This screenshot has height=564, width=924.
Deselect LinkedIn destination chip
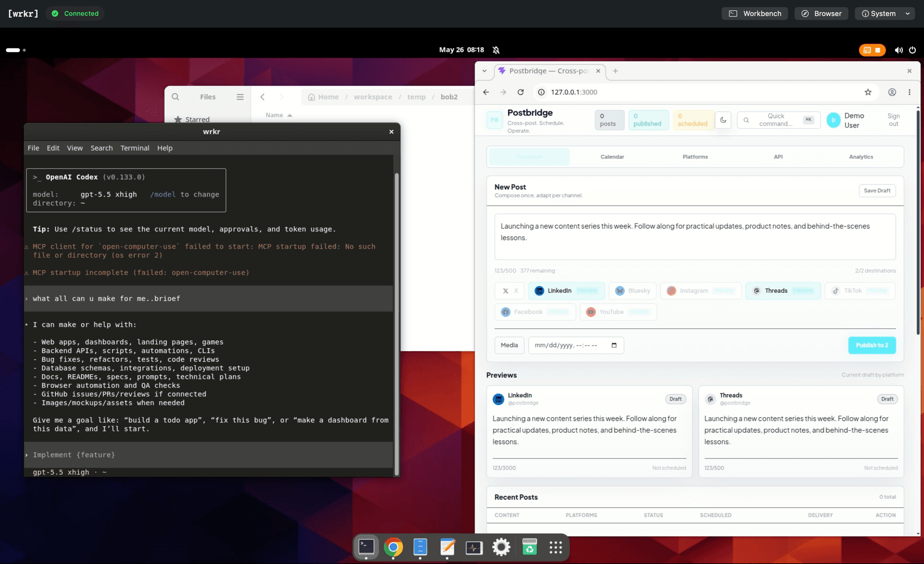(x=566, y=291)
